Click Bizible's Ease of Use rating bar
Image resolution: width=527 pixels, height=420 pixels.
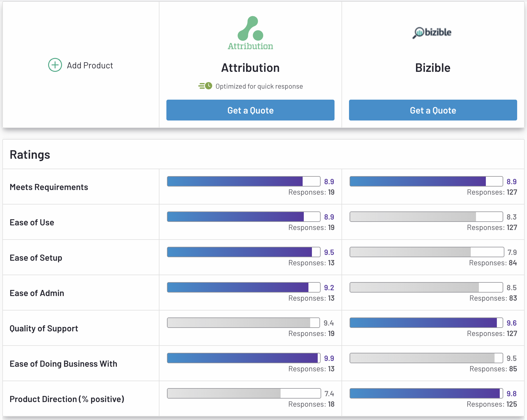[426, 217]
